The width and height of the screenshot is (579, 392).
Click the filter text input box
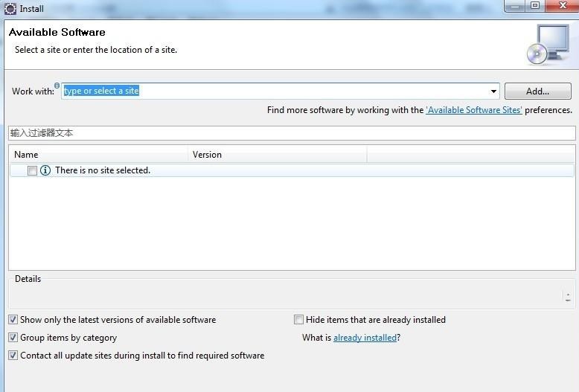click(x=292, y=133)
